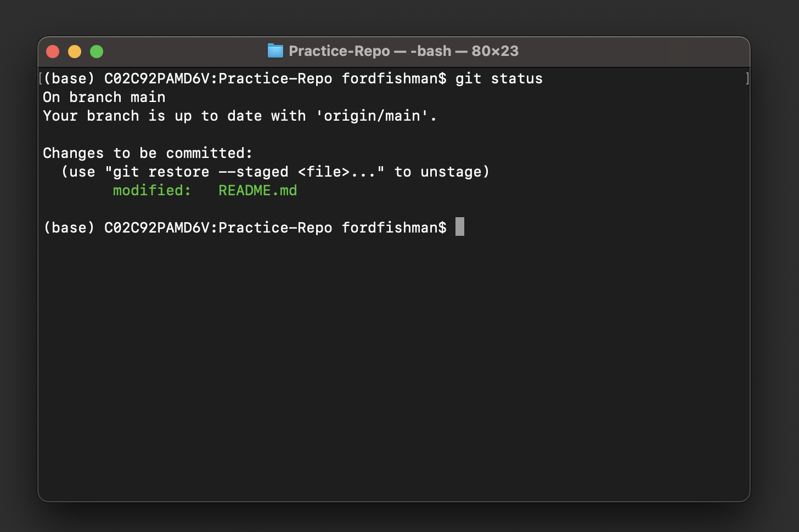Click the 'git status' command text
Screen dimensions: 799x532
point(499,78)
